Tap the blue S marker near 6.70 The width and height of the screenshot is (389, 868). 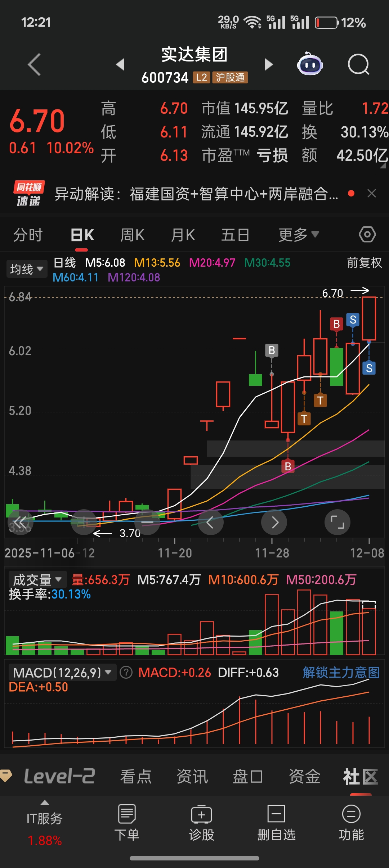(353, 320)
